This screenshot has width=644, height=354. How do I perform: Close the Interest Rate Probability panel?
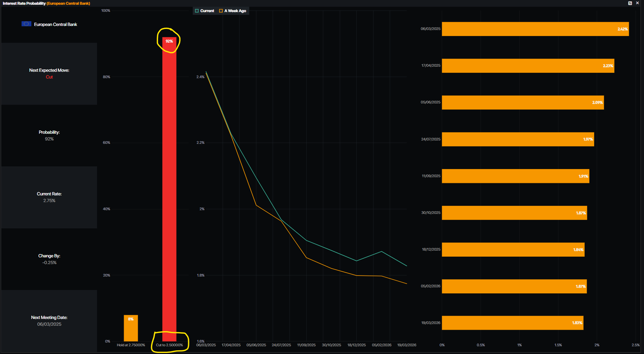637,3
